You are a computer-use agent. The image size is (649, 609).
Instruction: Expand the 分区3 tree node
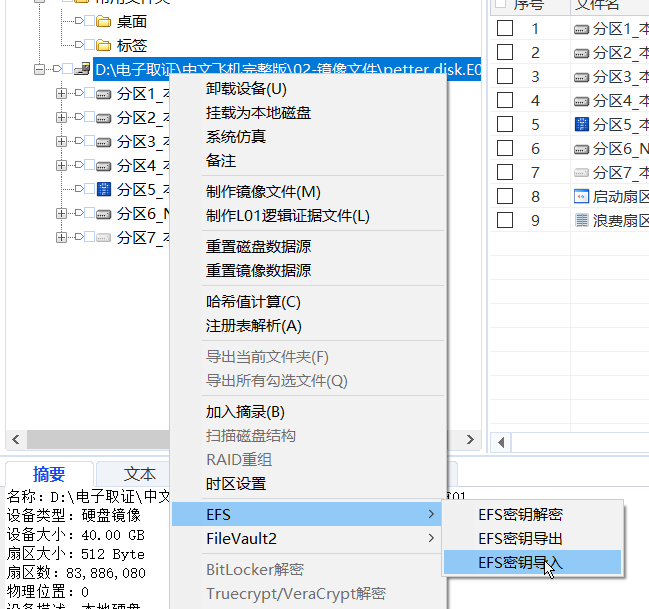pyautogui.click(x=61, y=142)
